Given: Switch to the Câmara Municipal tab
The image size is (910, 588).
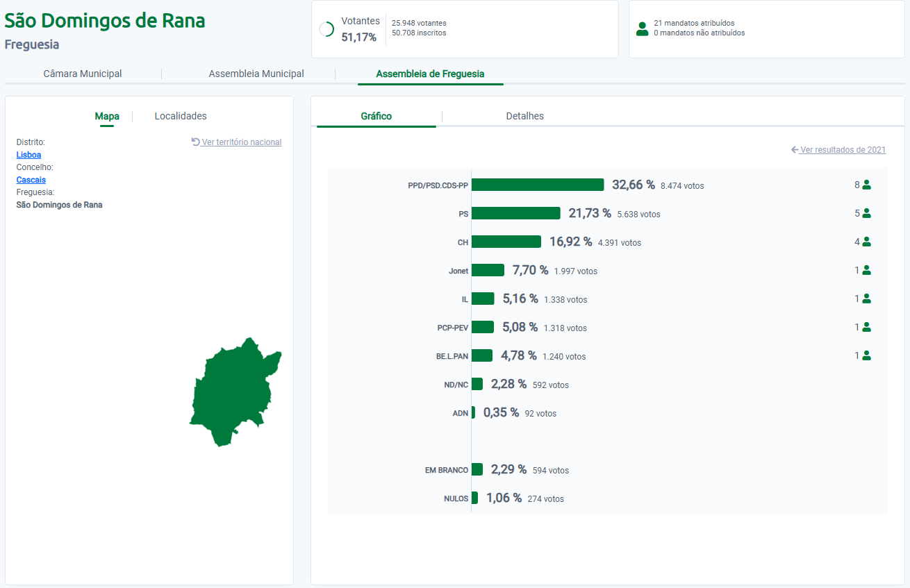Looking at the screenshot, I should coord(83,74).
